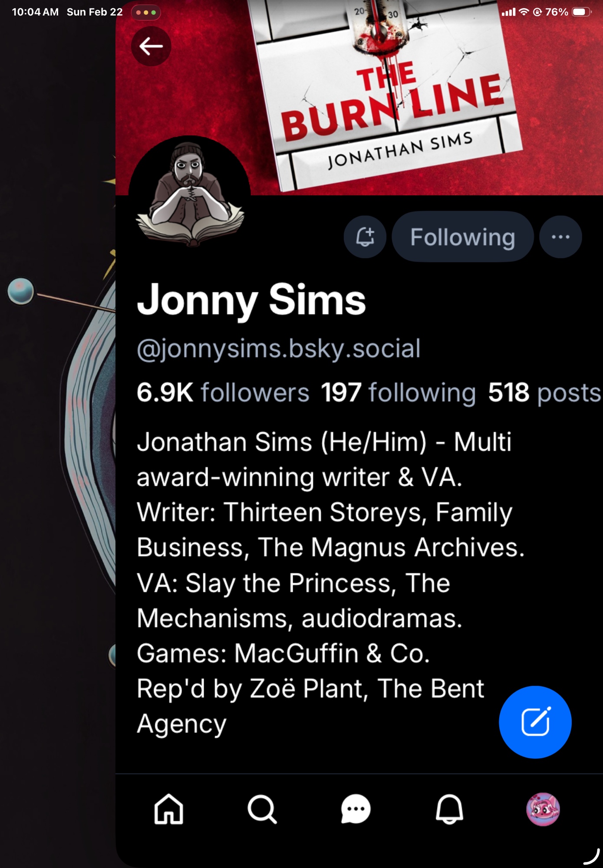The image size is (603, 868).
Task: Open the 6.9K followers list
Action: pyautogui.click(x=223, y=393)
